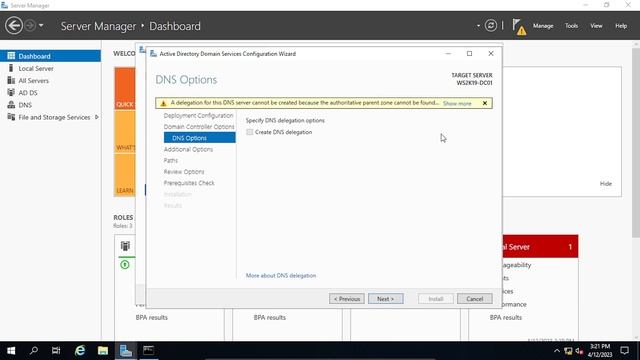Click the wizard title bar icon
This screenshot has width=640, height=360.
(x=153, y=53)
